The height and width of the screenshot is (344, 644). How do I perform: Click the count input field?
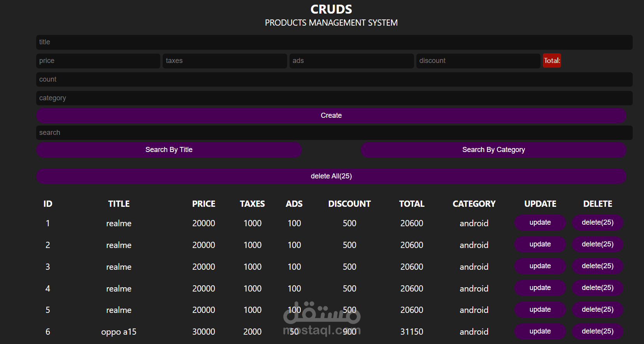[x=334, y=79]
